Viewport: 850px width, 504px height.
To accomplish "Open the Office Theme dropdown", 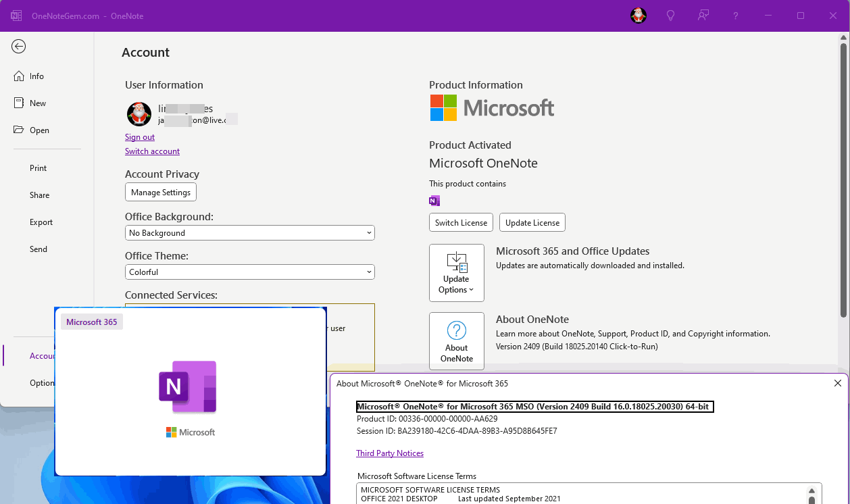I will pyautogui.click(x=250, y=272).
